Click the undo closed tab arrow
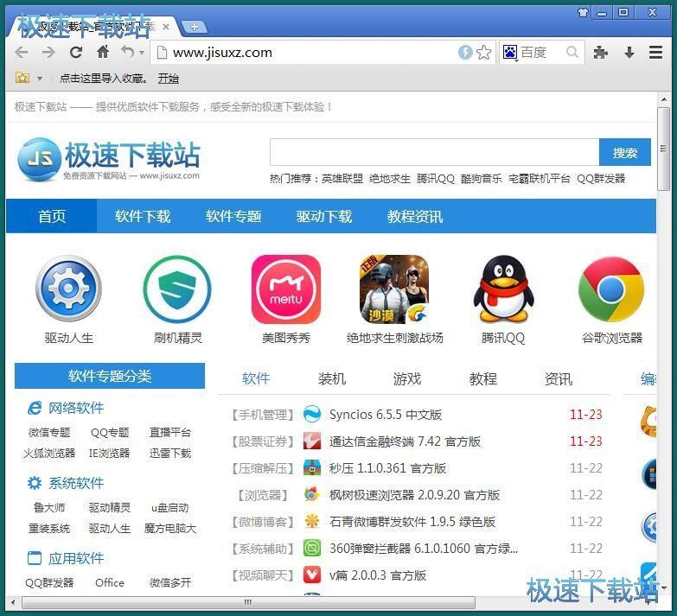677x616 pixels. (x=127, y=52)
